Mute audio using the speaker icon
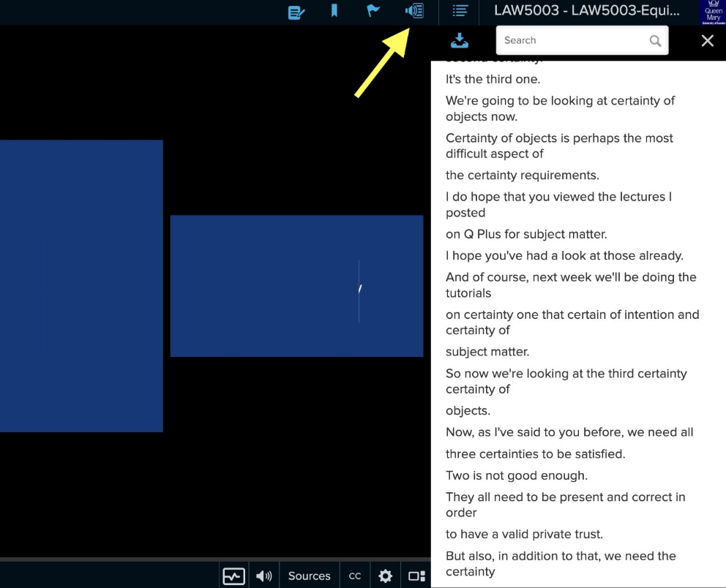Screen dimensions: 726x588 (x=264, y=576)
